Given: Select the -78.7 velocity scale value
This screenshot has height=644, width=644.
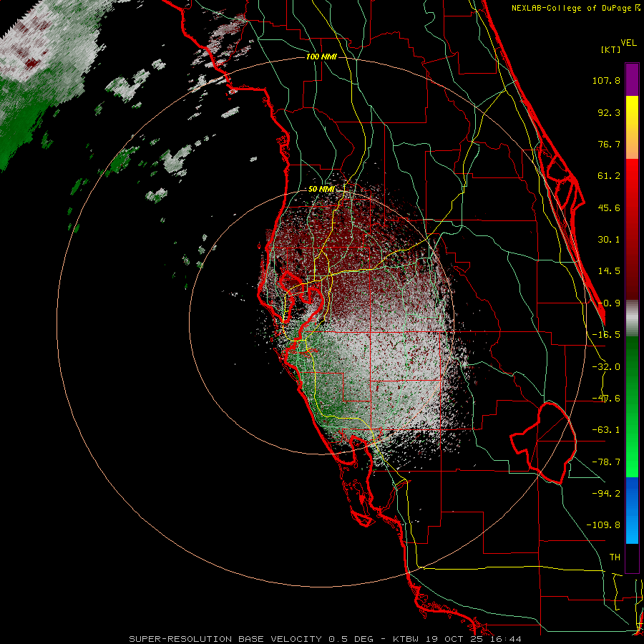Looking at the screenshot, I should [606, 462].
